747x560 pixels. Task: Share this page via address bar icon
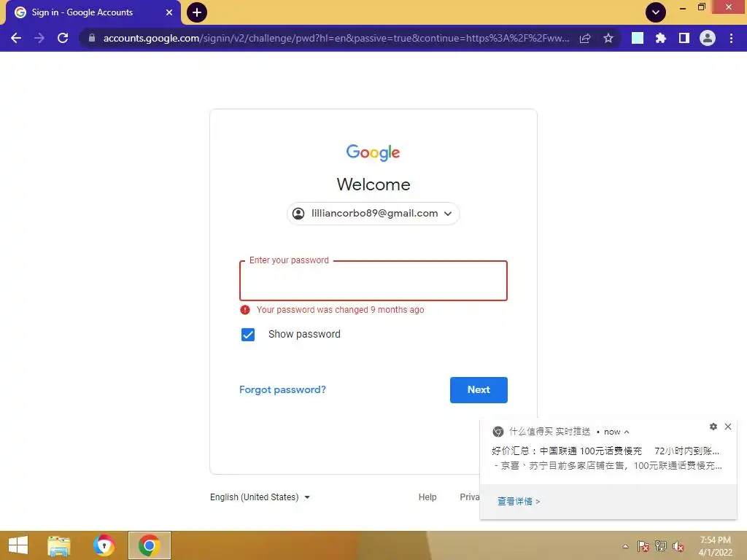click(585, 38)
